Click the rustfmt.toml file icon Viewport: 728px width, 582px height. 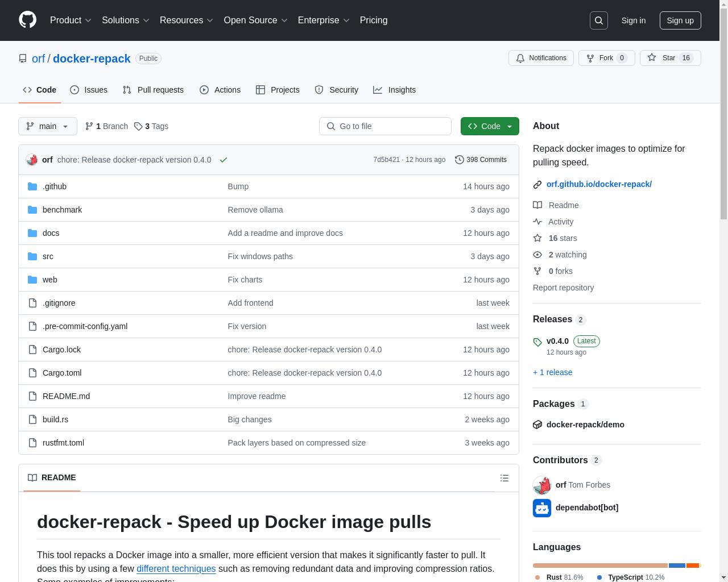pos(32,443)
